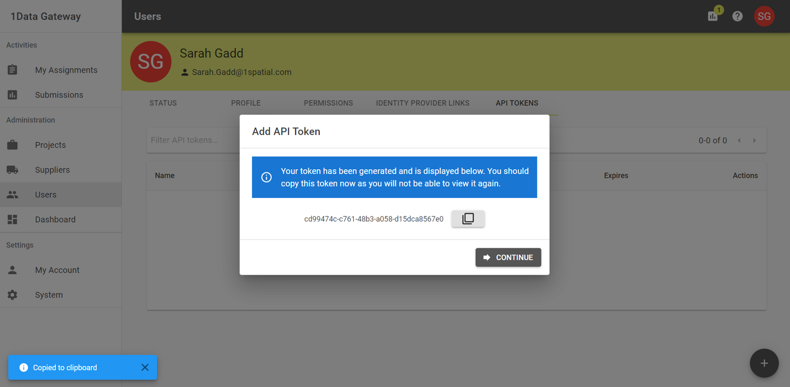The width and height of the screenshot is (790, 387).
Task: Click the info icon in the blue banner
Action: [267, 177]
